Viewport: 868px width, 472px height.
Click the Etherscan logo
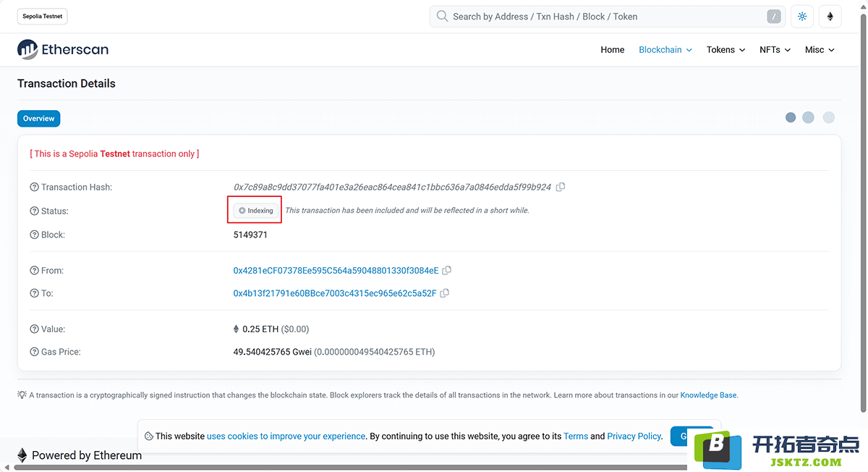[63, 49]
